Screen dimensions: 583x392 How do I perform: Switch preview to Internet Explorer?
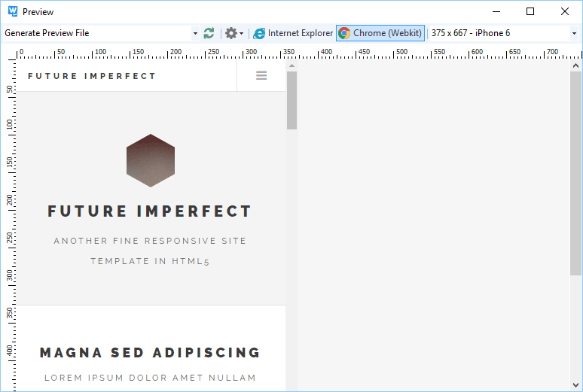click(x=293, y=33)
